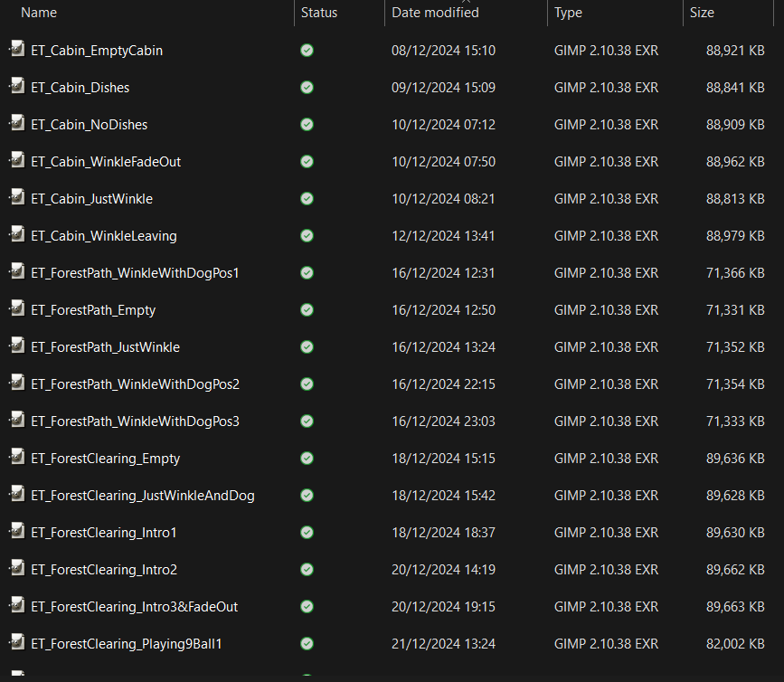Viewport: 784px width, 682px height.
Task: Select the ET_Cabin_WinkleFadeOut file
Action: (x=106, y=162)
